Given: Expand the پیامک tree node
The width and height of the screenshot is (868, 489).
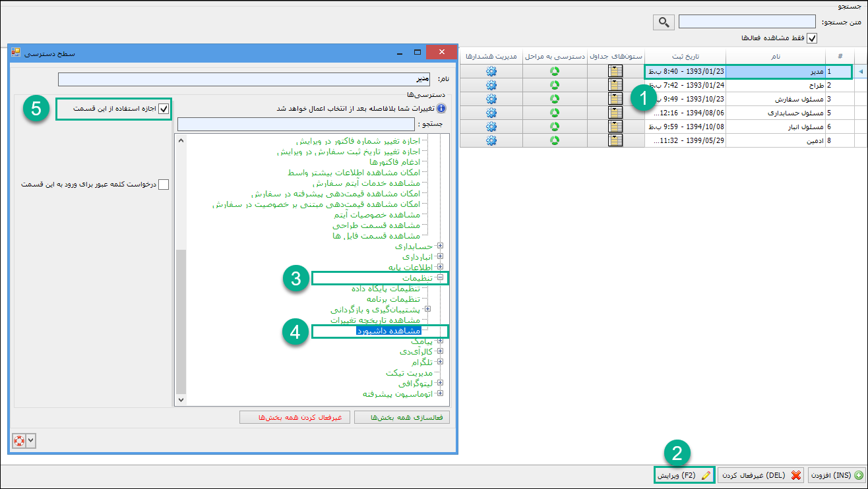Looking at the screenshot, I should [440, 341].
